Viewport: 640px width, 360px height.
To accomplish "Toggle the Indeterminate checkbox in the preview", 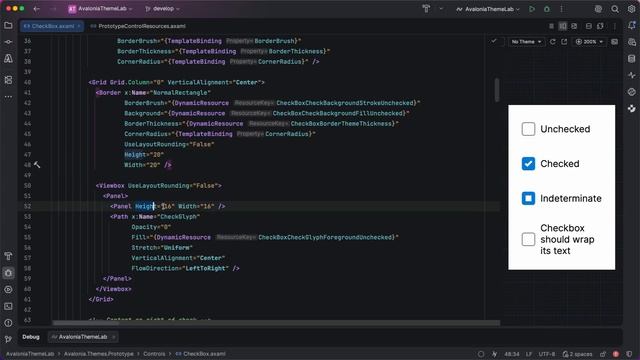I will [x=528, y=198].
